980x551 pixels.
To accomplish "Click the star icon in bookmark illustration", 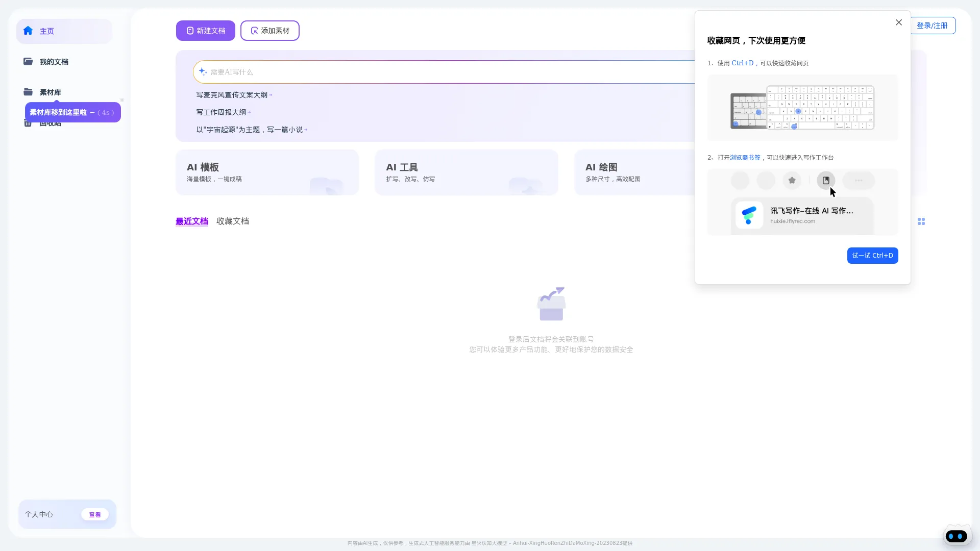I will (792, 180).
